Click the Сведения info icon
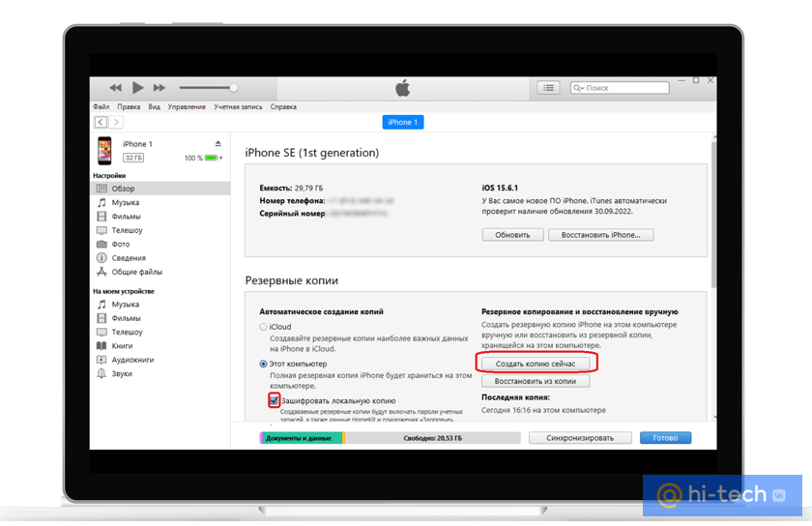The height and width of the screenshot is (526, 812). [102, 257]
